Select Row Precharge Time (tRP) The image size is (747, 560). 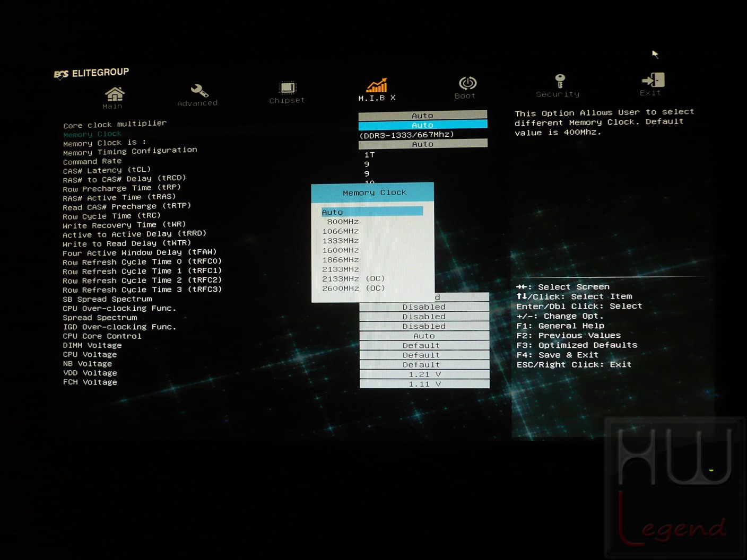coord(121,188)
